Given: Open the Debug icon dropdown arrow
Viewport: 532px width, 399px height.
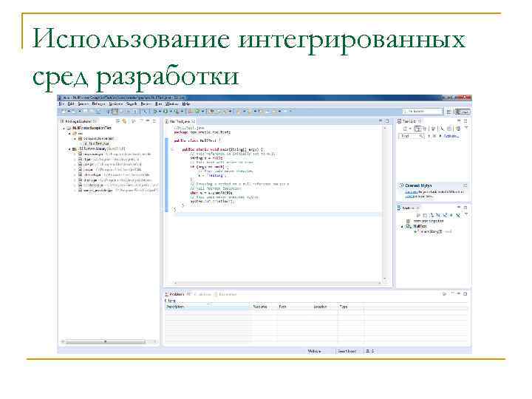Looking at the screenshot, I should coord(160,112).
